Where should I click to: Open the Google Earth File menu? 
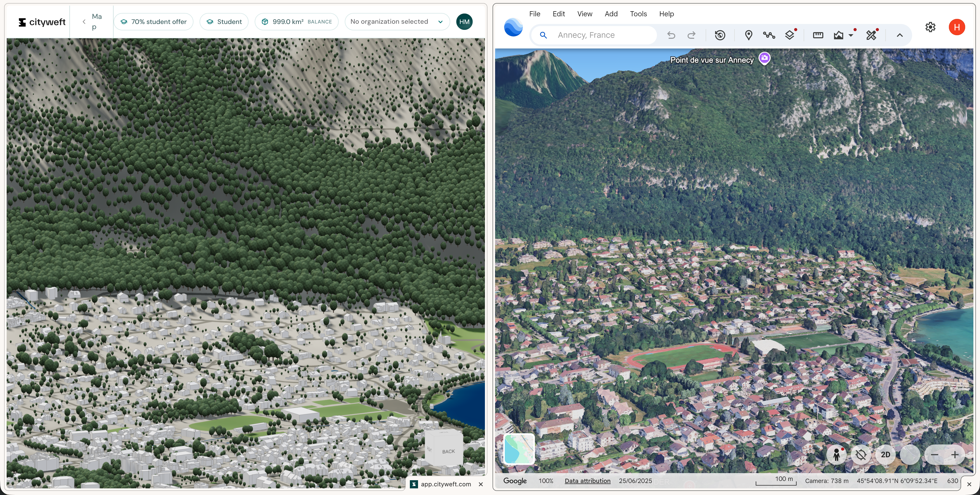point(534,14)
